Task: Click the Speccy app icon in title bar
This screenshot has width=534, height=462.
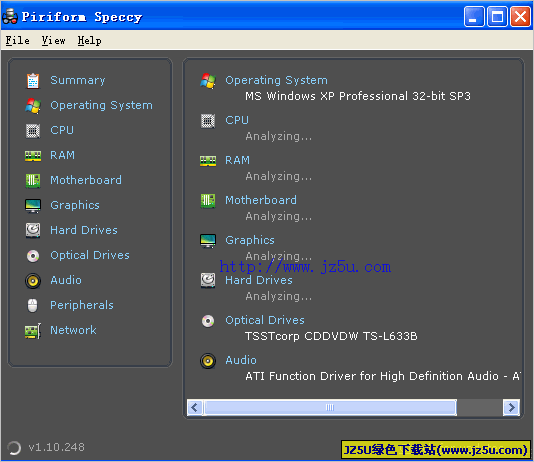Action: (x=10, y=16)
